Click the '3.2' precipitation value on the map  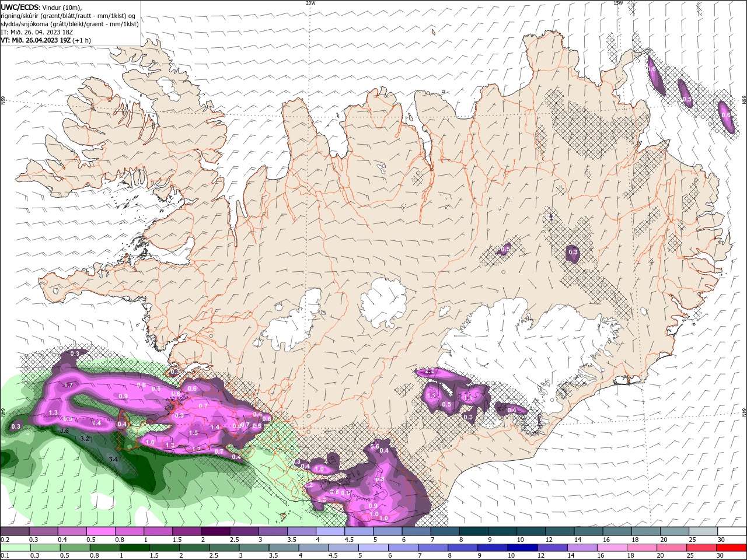coord(85,438)
